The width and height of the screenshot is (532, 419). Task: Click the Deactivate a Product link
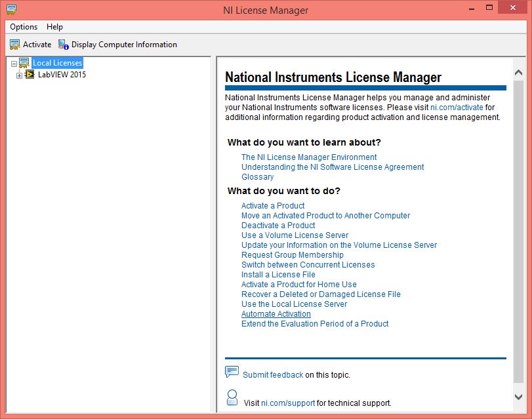[278, 226]
